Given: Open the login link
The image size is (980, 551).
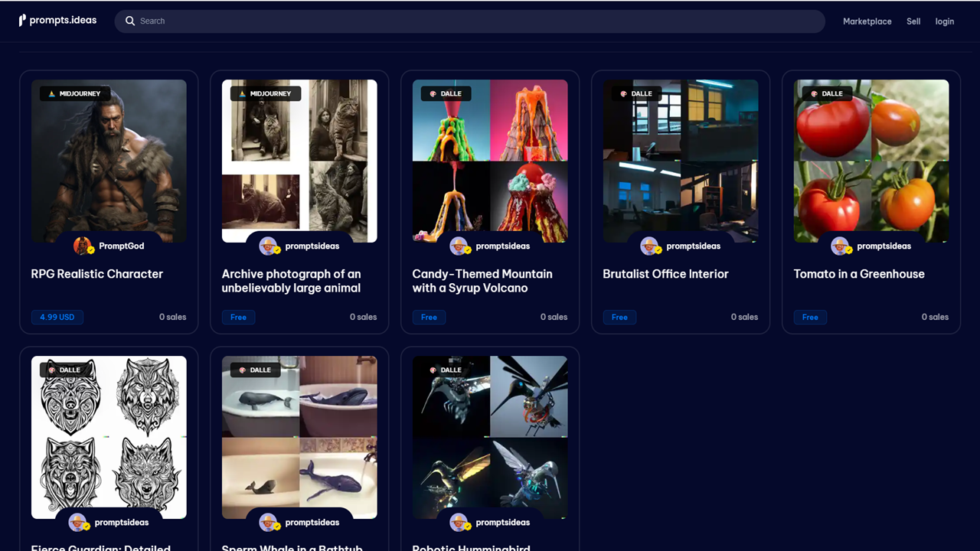Looking at the screenshot, I should [944, 21].
